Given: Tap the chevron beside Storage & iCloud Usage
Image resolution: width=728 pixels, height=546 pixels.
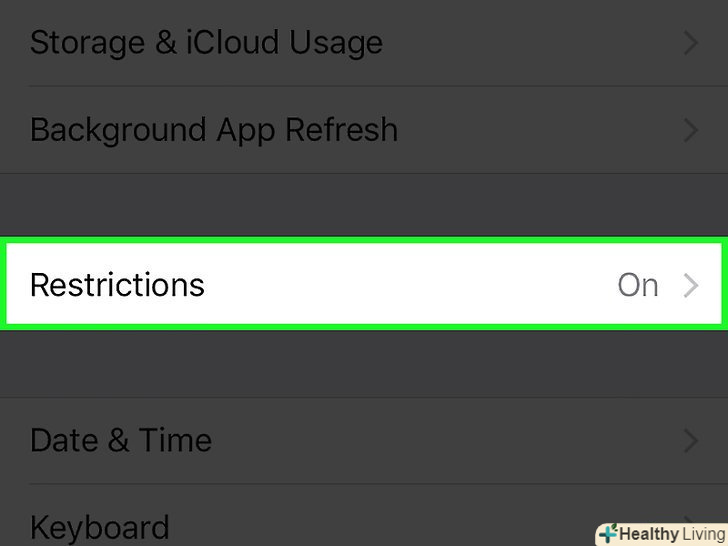Looking at the screenshot, I should (690, 43).
